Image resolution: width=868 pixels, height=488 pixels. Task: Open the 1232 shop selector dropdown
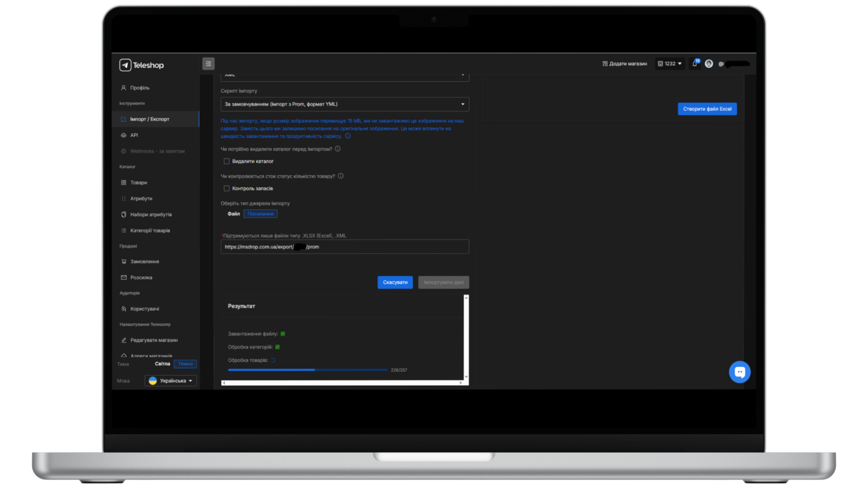point(670,64)
